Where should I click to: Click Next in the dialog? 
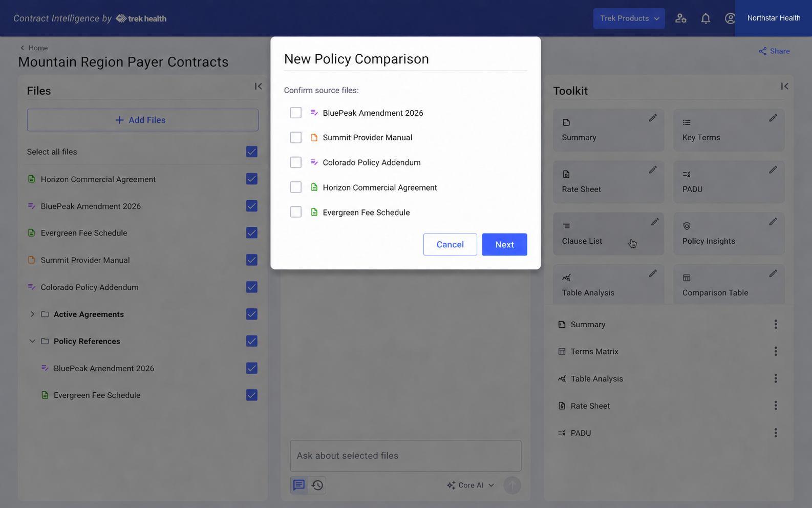point(504,244)
